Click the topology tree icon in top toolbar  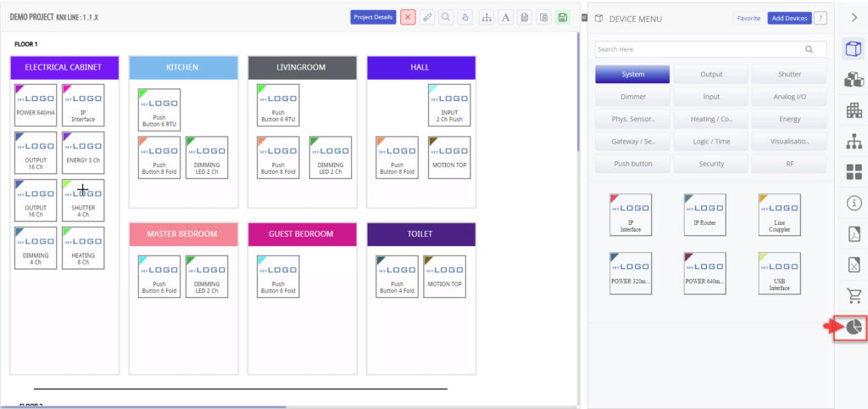(487, 17)
